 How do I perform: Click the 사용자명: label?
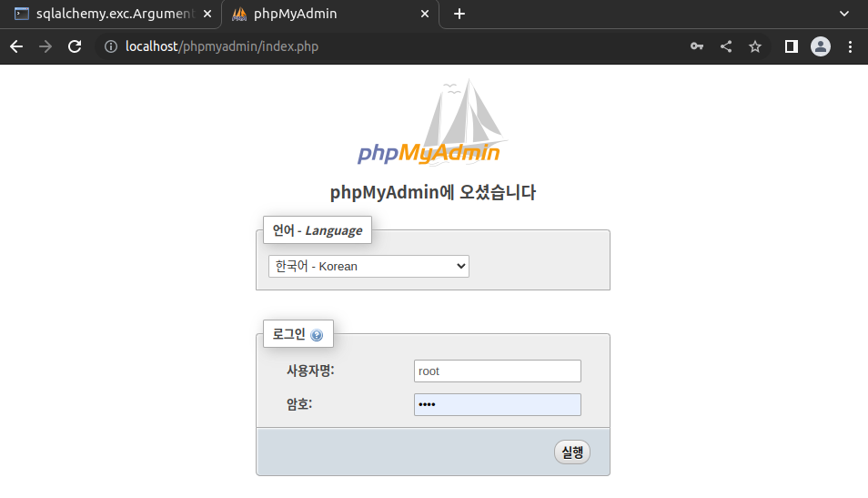coord(310,371)
